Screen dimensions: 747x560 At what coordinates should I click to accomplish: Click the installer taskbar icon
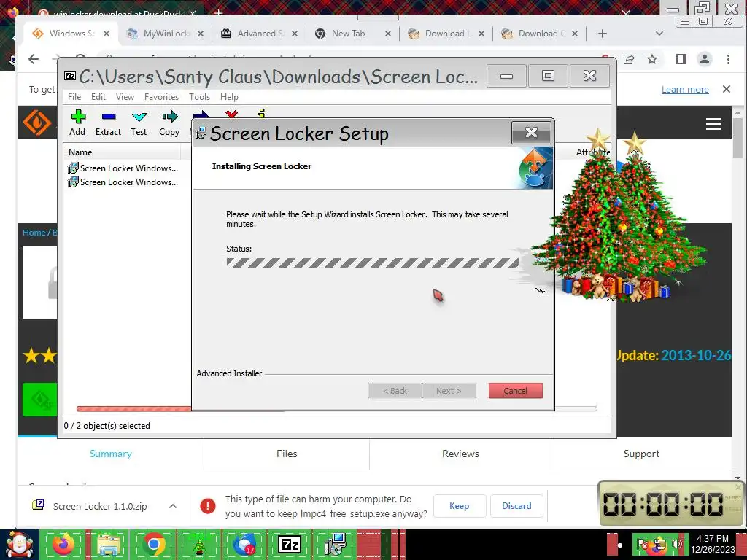click(335, 544)
